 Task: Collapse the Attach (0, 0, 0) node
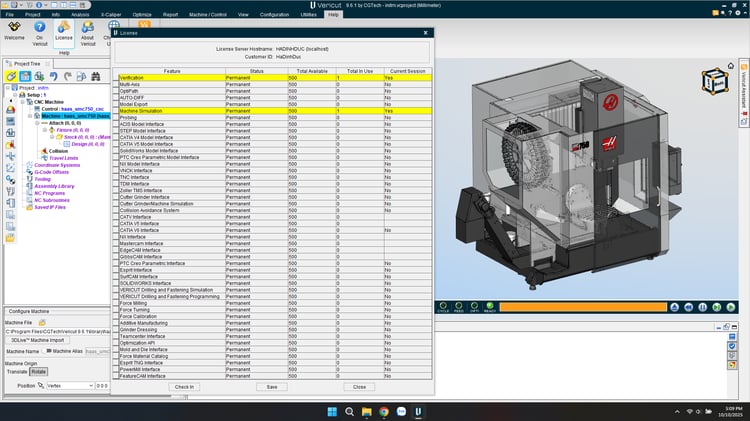[x=37, y=123]
